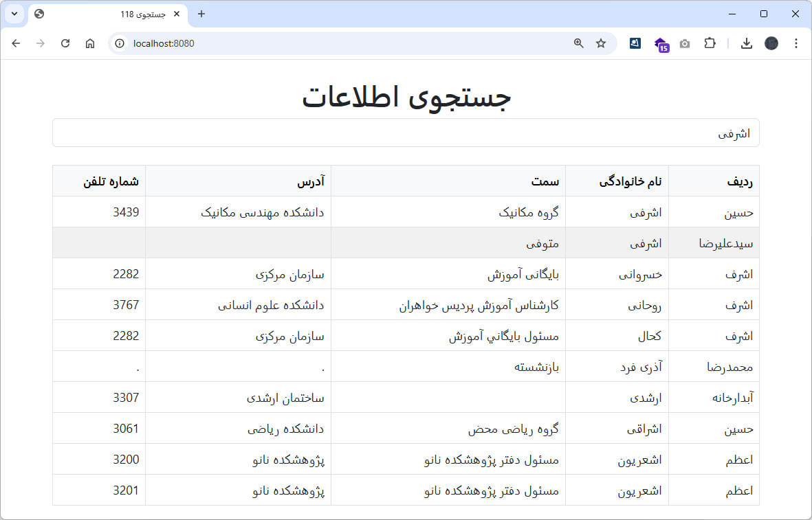Click the phone number 3200
Image resolution: width=812 pixels, height=520 pixels.
(x=126, y=460)
